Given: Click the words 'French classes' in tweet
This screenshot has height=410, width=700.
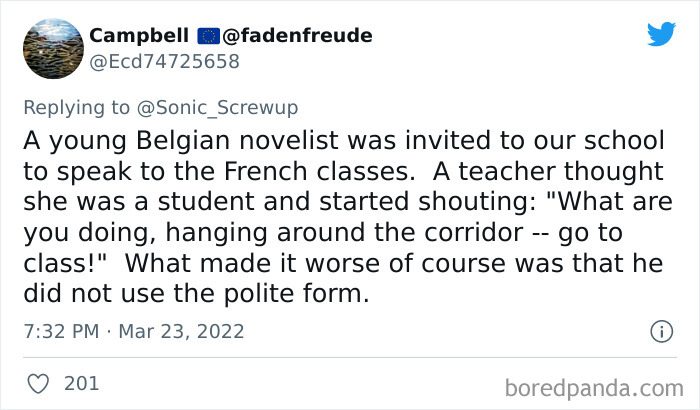Looking at the screenshot, I should pos(319,171).
